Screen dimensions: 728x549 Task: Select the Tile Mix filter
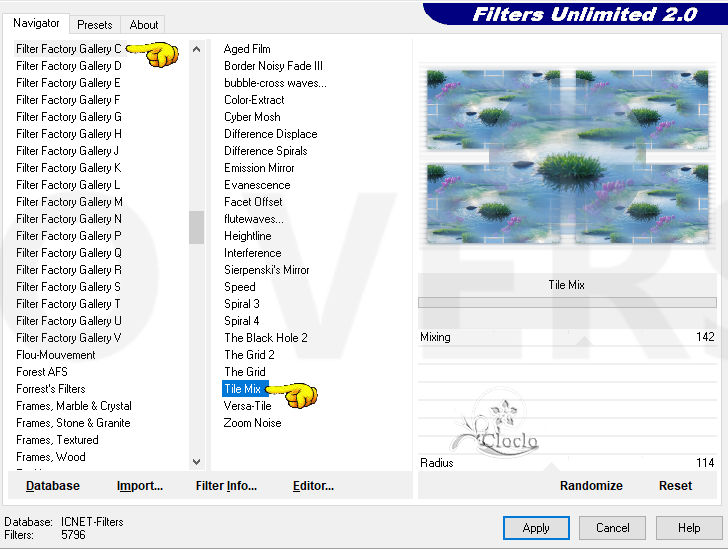coord(242,389)
